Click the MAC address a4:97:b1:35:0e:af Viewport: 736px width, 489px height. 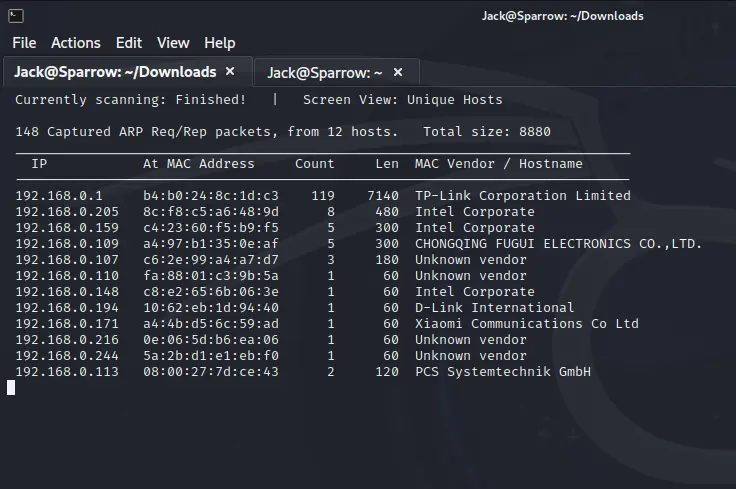point(211,244)
